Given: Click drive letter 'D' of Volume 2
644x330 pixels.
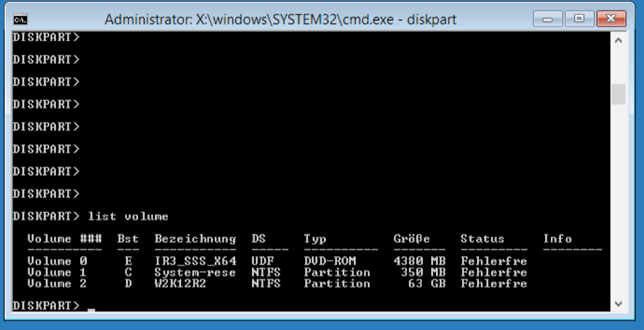Looking at the screenshot, I should [128, 284].
